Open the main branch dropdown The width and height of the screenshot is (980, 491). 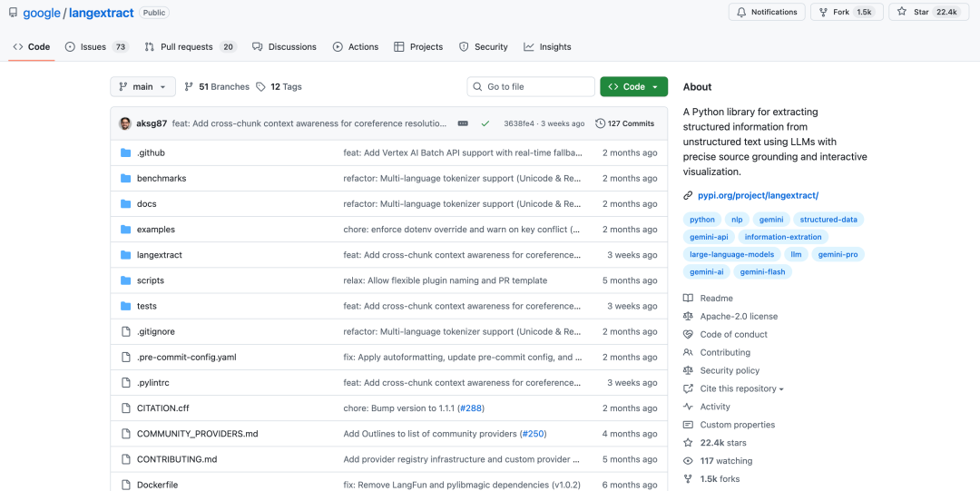(x=143, y=87)
